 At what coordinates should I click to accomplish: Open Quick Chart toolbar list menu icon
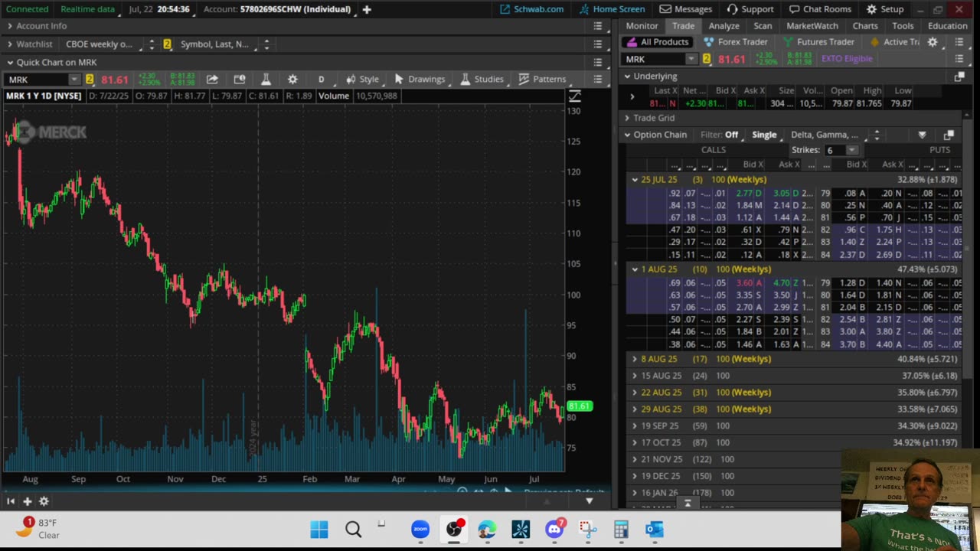598,79
